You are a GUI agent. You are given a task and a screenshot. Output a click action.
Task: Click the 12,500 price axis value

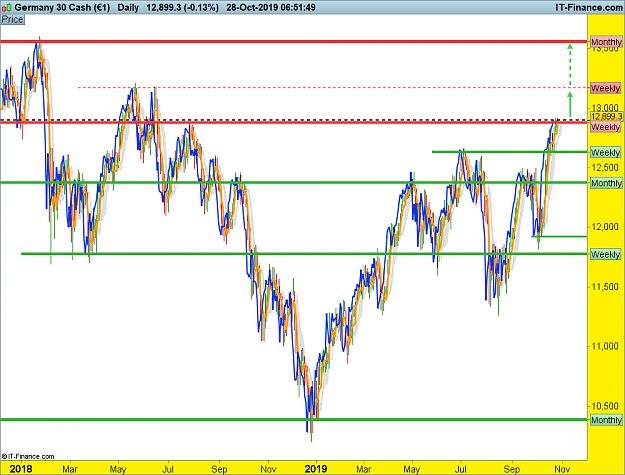point(605,167)
